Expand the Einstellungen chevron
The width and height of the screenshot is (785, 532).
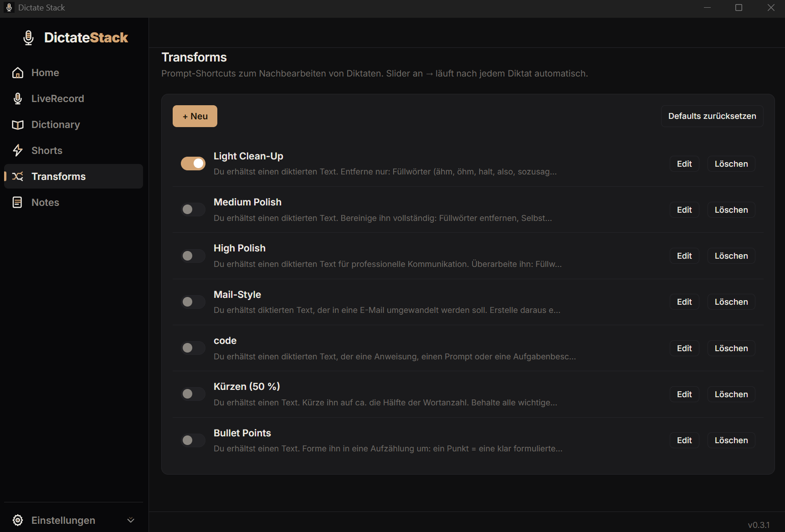[x=131, y=520]
